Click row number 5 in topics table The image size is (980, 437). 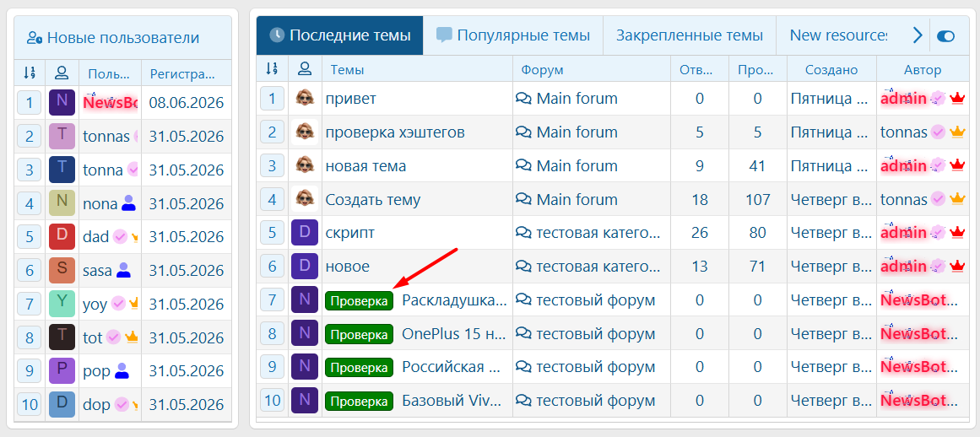(x=272, y=233)
